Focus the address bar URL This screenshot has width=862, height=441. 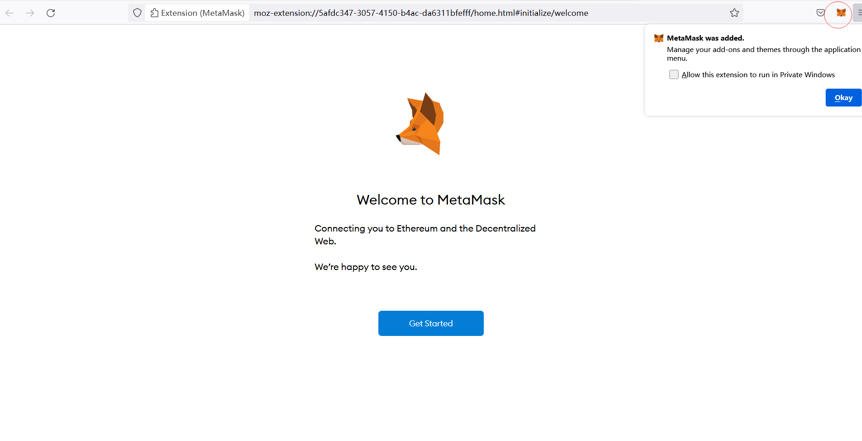coord(421,13)
